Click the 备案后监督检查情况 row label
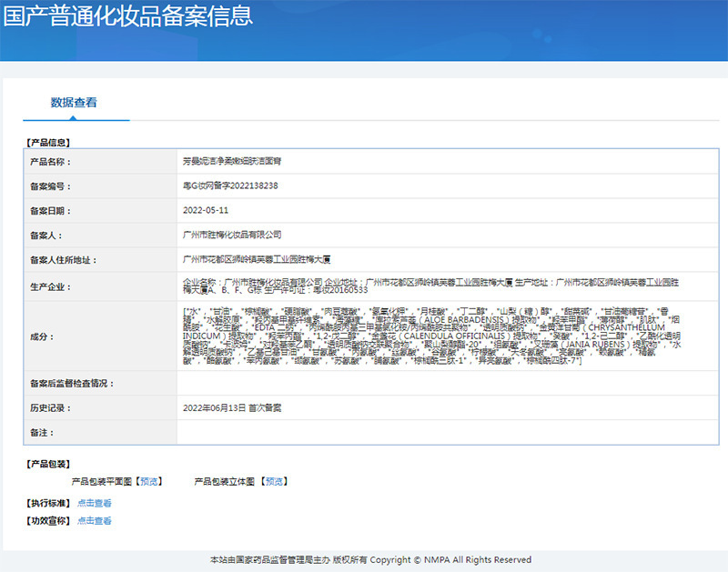This screenshot has width=728, height=572. tap(72, 384)
